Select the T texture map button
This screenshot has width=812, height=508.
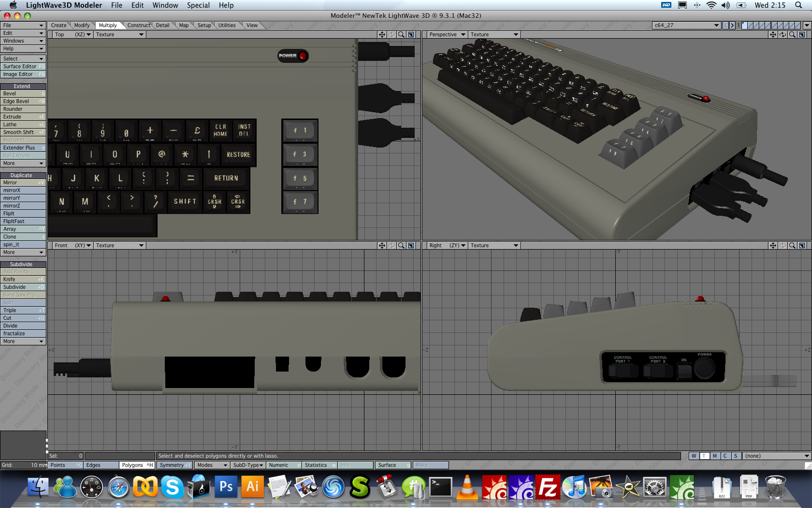[x=704, y=456]
